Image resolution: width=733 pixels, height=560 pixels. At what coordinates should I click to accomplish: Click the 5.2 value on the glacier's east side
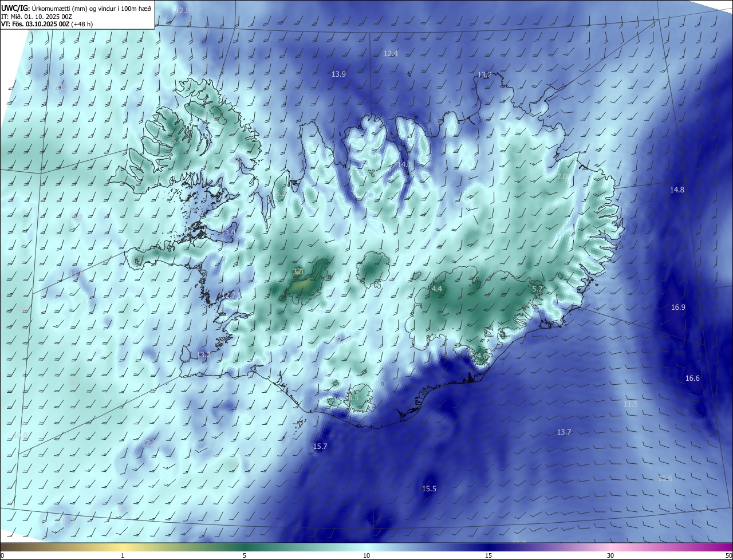pyautogui.click(x=537, y=290)
